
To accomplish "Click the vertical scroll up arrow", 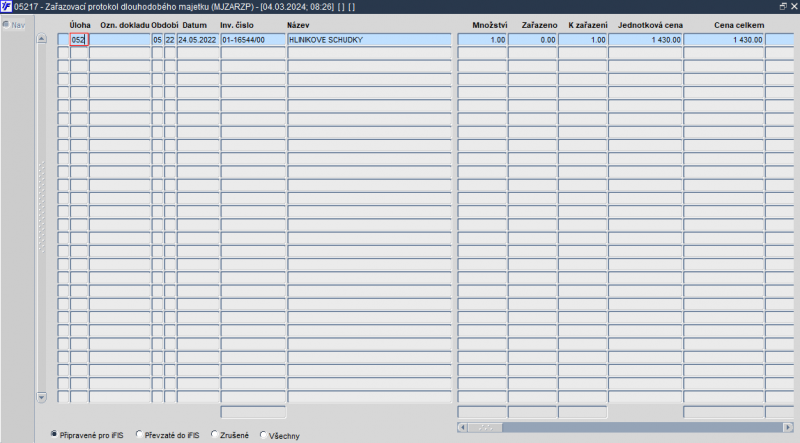I will (41, 39).
